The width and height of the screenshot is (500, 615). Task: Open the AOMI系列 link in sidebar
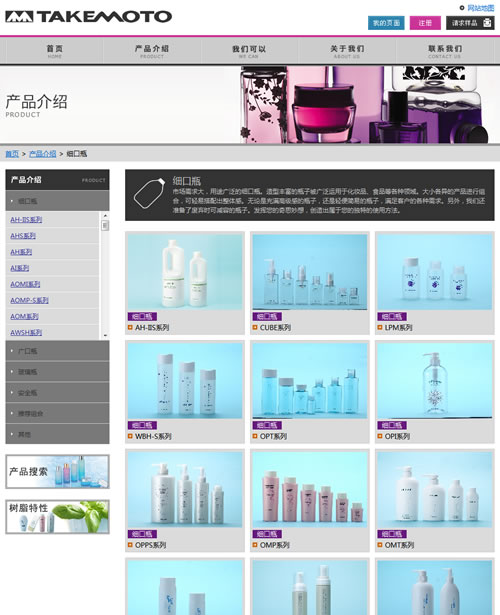coord(25,284)
